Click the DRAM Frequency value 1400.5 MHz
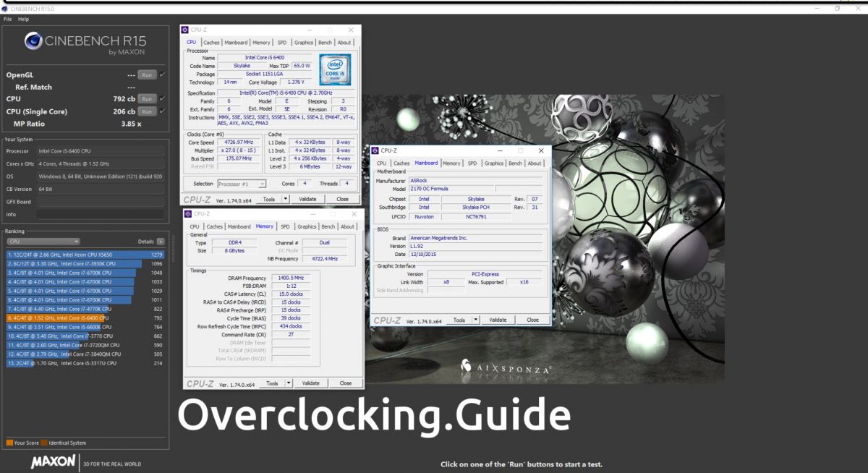The image size is (868, 473). click(290, 278)
